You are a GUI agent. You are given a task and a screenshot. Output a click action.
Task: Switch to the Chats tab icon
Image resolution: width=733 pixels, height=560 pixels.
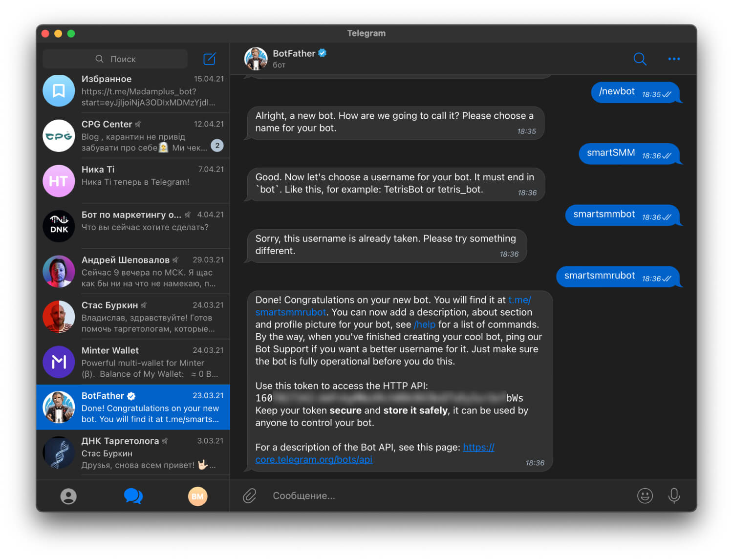[x=133, y=496]
